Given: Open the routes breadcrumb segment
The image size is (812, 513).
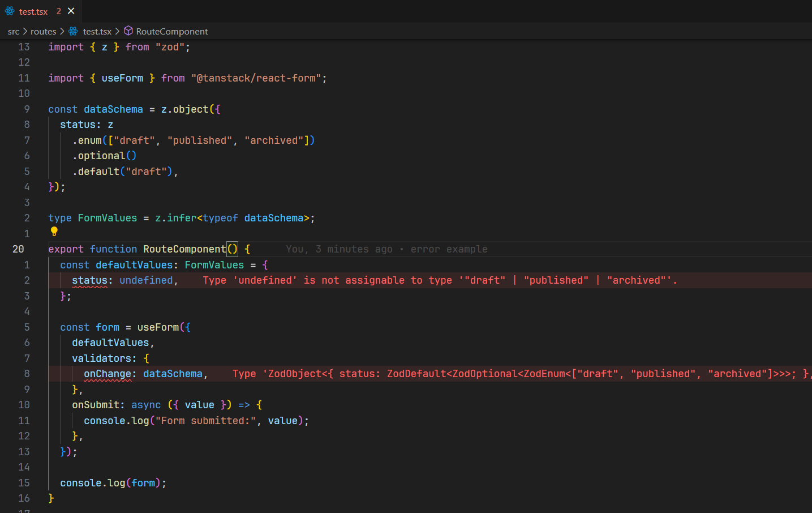Looking at the screenshot, I should click(44, 32).
